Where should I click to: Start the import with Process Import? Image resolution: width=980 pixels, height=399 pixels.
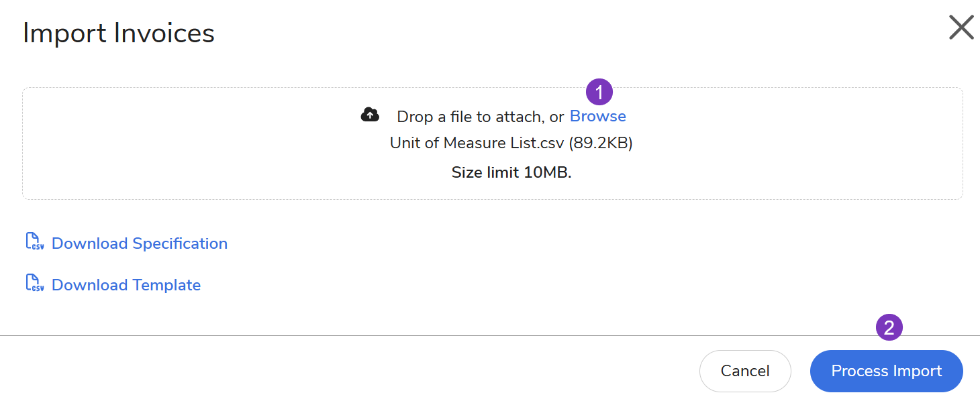pos(886,371)
